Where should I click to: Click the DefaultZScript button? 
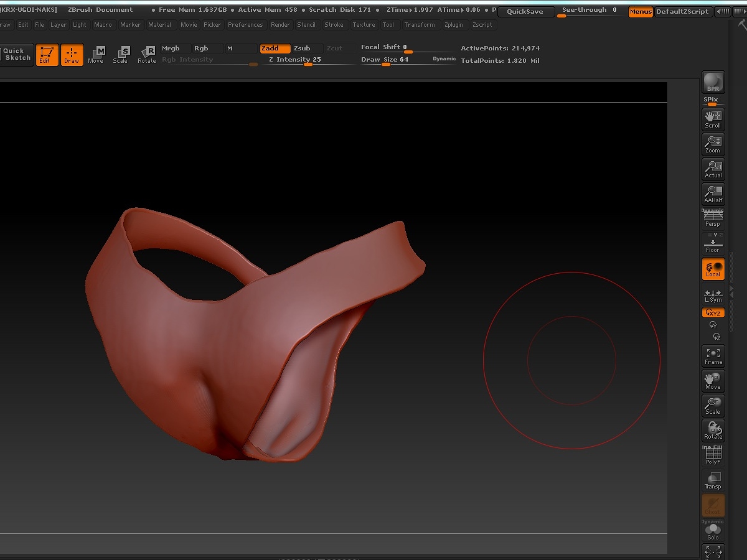tap(682, 12)
